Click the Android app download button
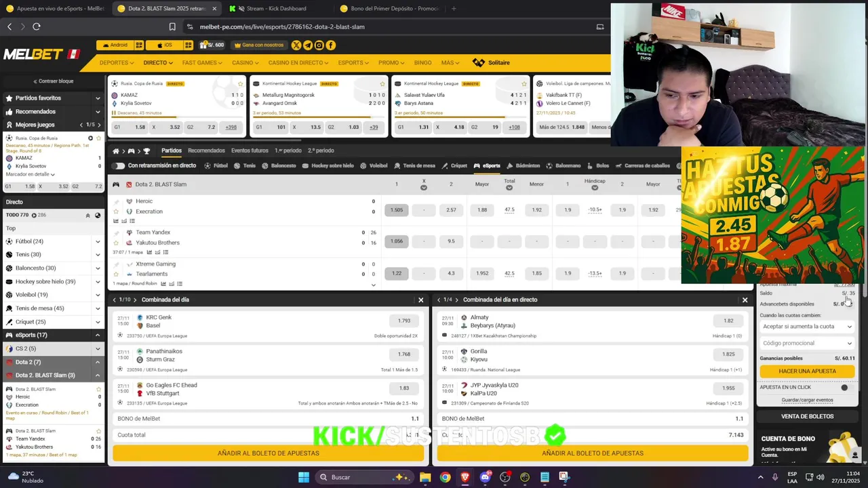Screen dimensions: 868x488 click(115, 45)
